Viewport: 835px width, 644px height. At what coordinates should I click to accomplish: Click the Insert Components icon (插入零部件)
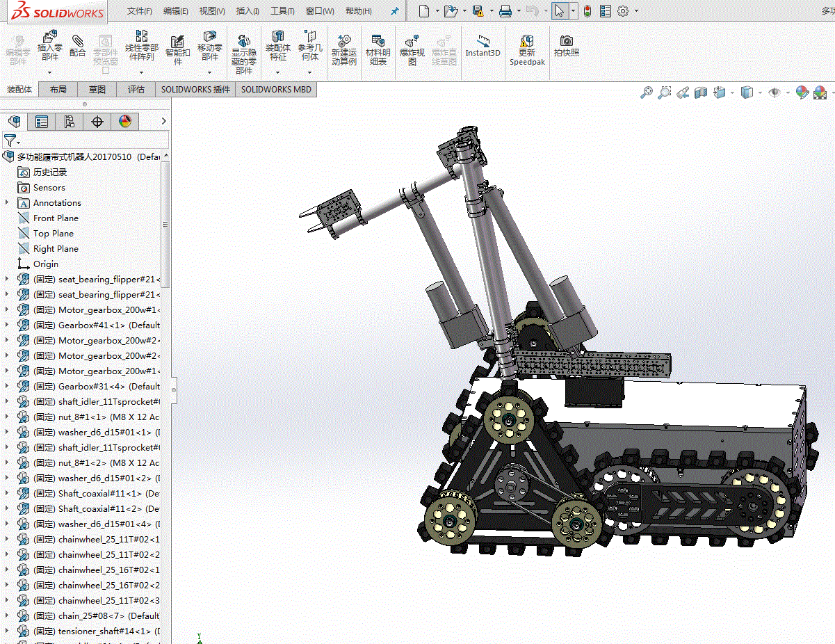49,46
